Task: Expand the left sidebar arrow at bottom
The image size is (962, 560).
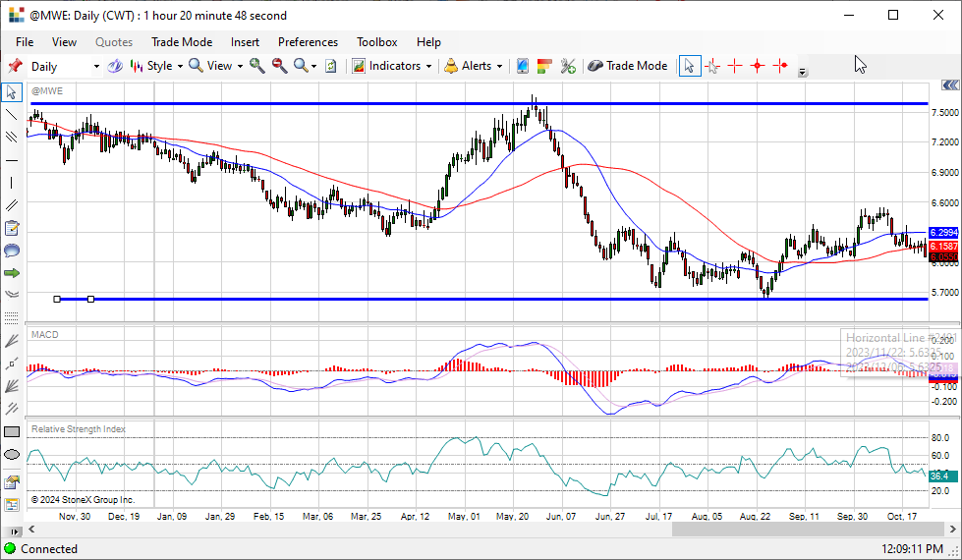Action: (x=14, y=532)
